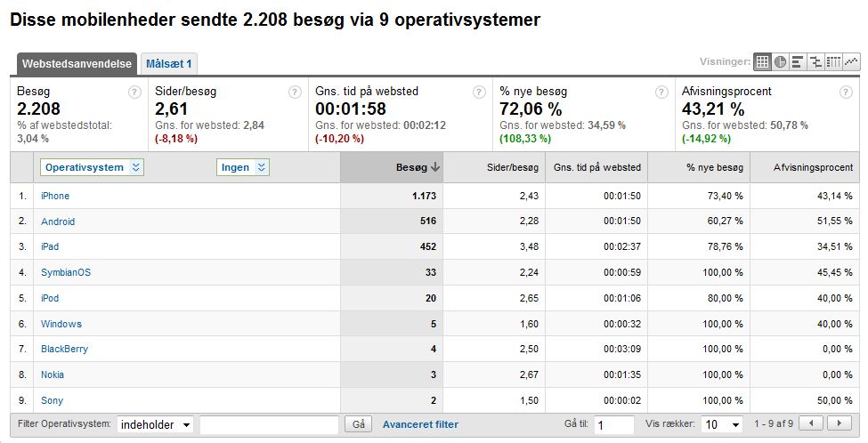Image resolution: width=868 pixels, height=443 pixels.
Task: Select the pivot table view icon
Action: [833, 62]
